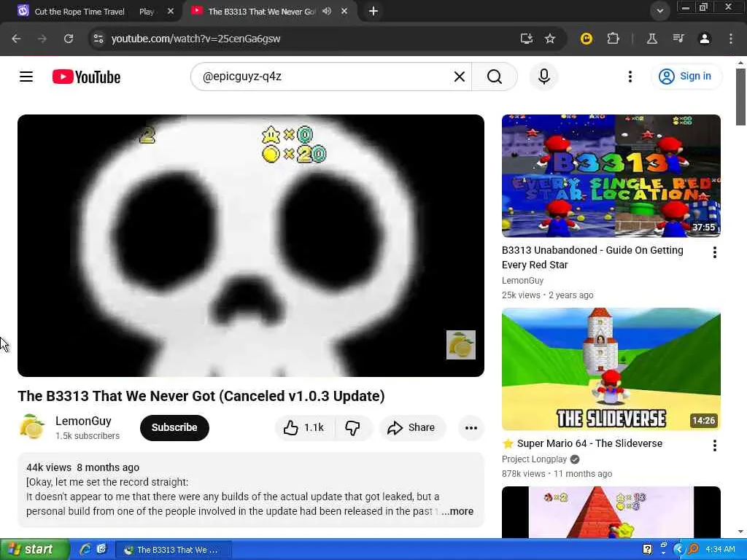Select the B3313 taskbar window button
The image size is (747, 560).
(x=174, y=550)
